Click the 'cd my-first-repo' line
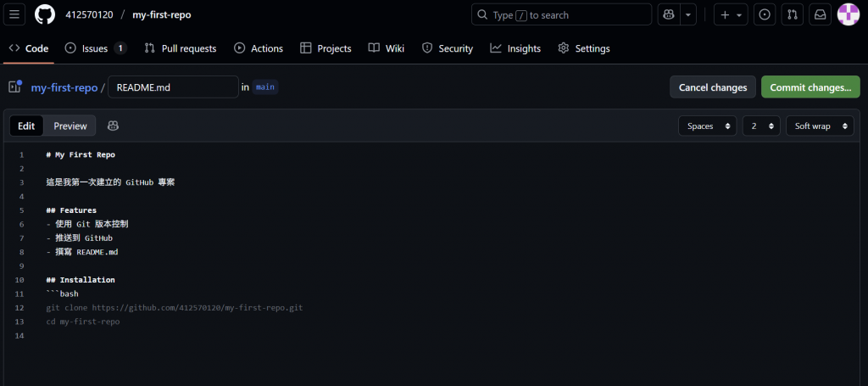 coord(83,322)
